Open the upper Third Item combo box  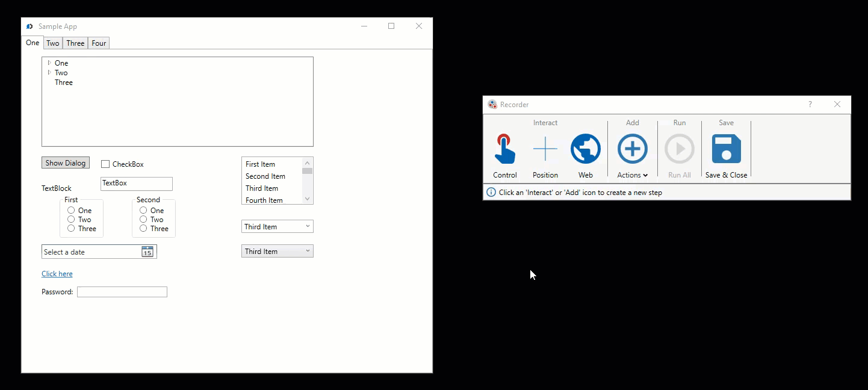(277, 227)
